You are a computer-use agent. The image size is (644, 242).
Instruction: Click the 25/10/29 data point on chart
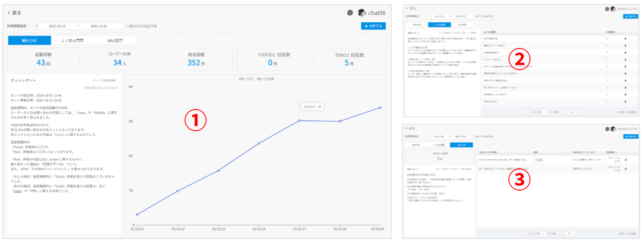380,107
